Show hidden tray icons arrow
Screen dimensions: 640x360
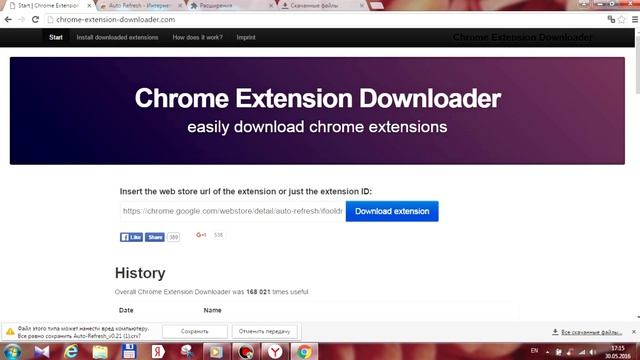tap(547, 352)
